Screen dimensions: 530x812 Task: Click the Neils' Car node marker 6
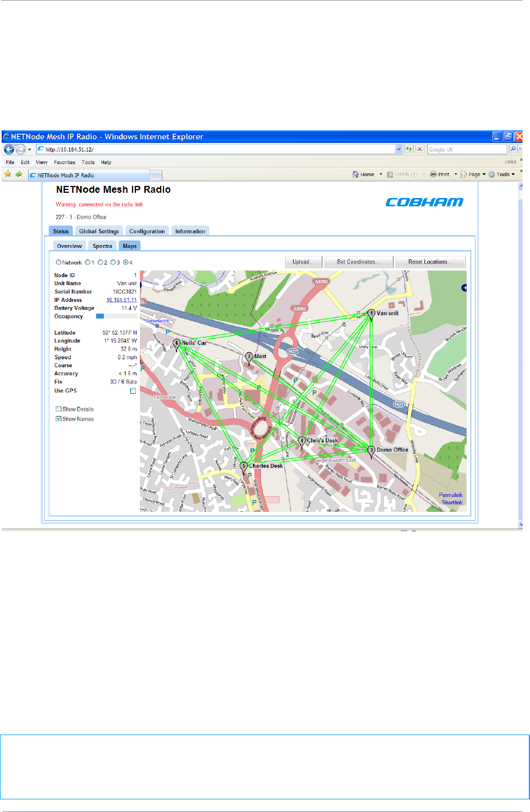tap(177, 345)
